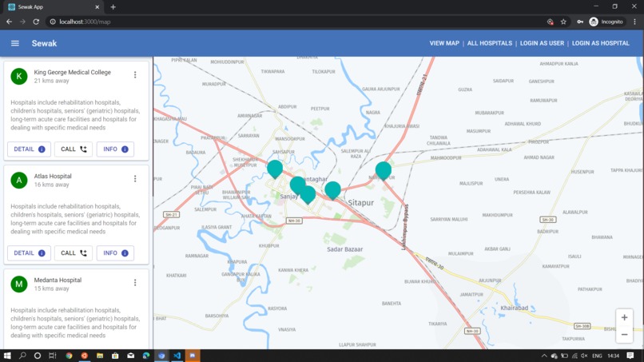Click the Sitapur city label on map
The image size is (644, 362).
(x=360, y=202)
